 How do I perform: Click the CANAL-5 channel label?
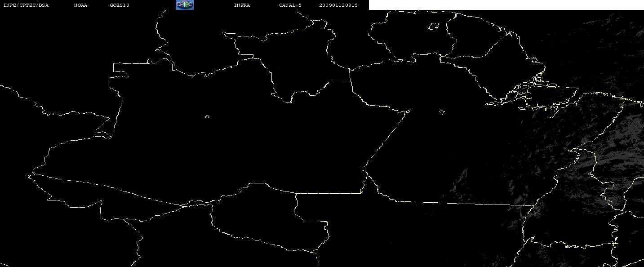coord(290,5)
